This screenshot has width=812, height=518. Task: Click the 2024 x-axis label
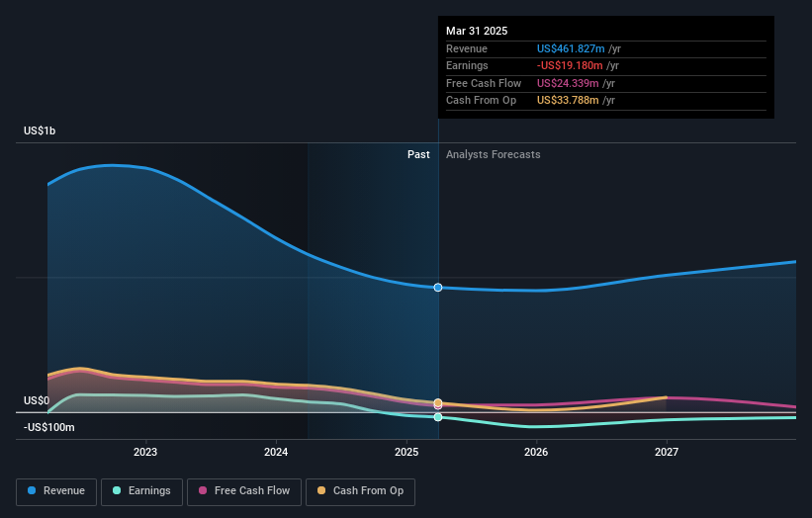tap(276, 452)
